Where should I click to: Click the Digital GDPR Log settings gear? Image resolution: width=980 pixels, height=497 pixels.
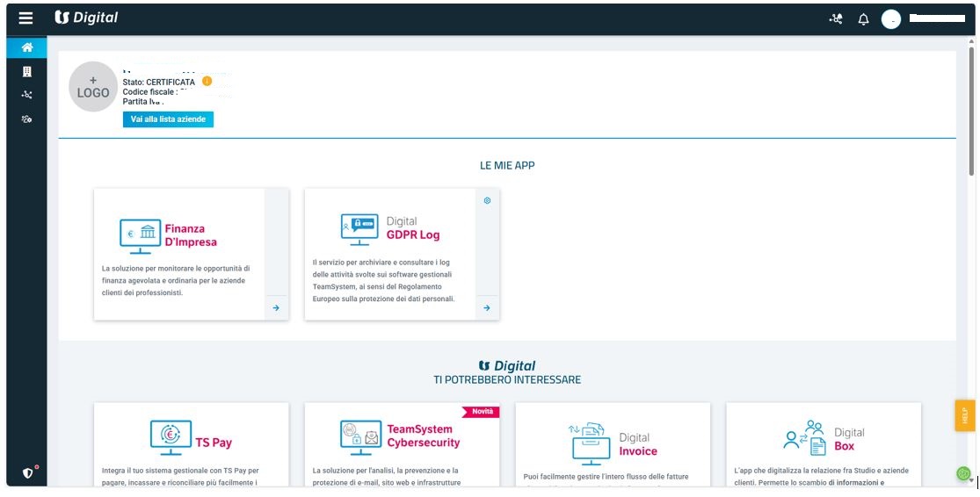(487, 200)
